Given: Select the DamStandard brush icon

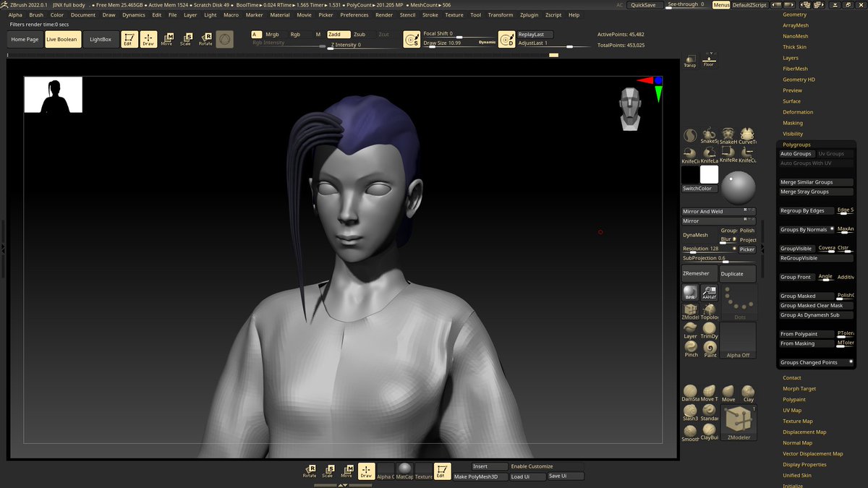Looking at the screenshot, I should click(x=691, y=393).
